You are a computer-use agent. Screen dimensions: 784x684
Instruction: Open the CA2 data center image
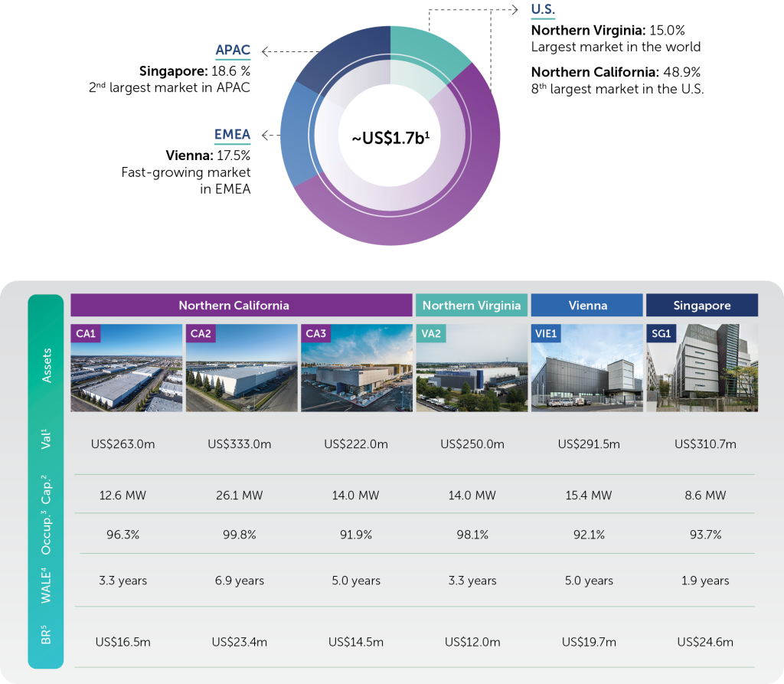pos(241,368)
